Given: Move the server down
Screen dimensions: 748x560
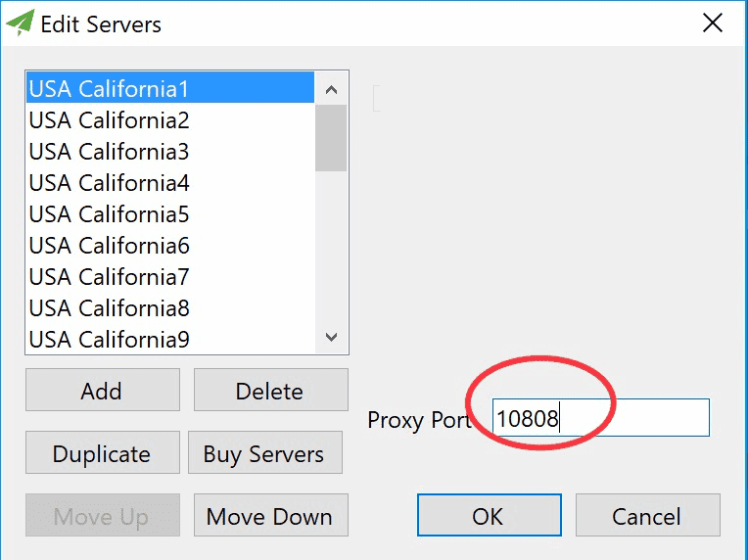Looking at the screenshot, I should (x=270, y=516).
